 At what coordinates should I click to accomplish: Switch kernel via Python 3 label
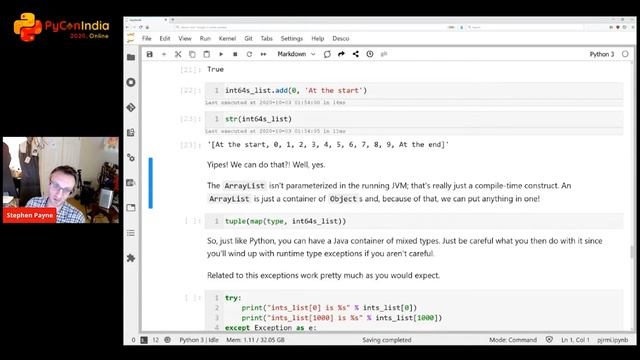[x=602, y=54]
